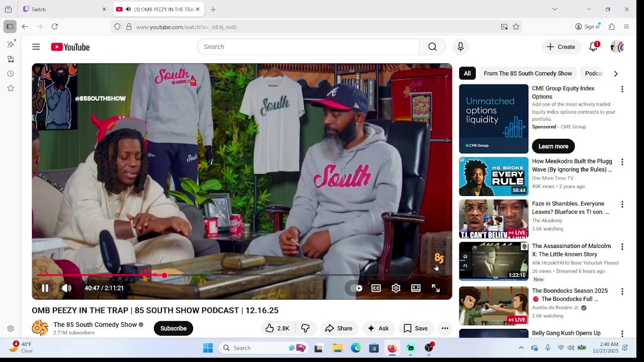Viewport: 644px width, 362px height.
Task: Open options for Assassination of Malcolm X video
Action: 622,246
